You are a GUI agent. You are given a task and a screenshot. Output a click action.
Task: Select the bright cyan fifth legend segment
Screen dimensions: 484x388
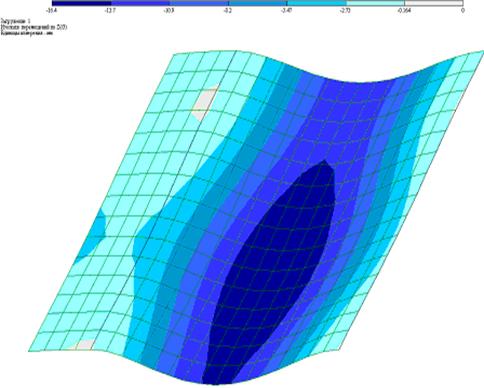(316, 3)
